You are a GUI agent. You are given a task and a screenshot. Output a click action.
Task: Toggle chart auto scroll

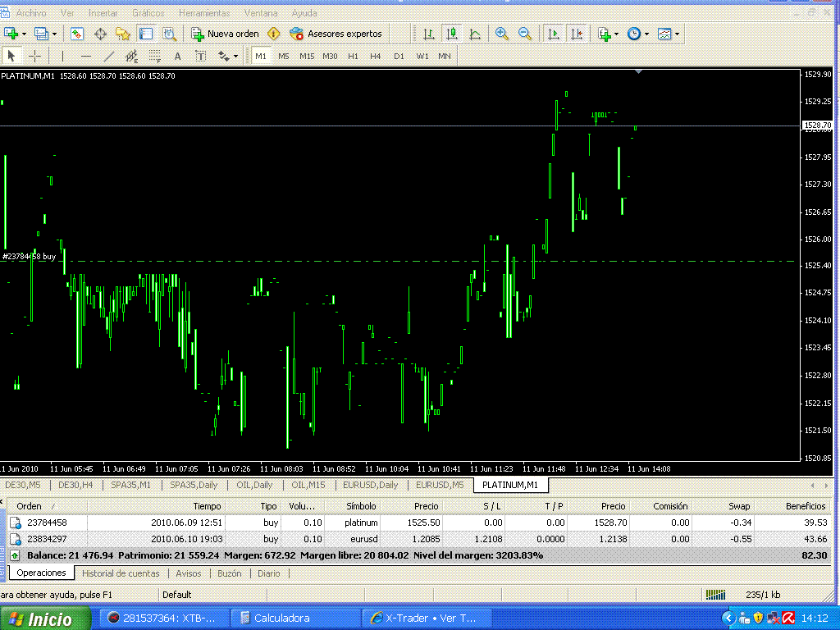(554, 34)
